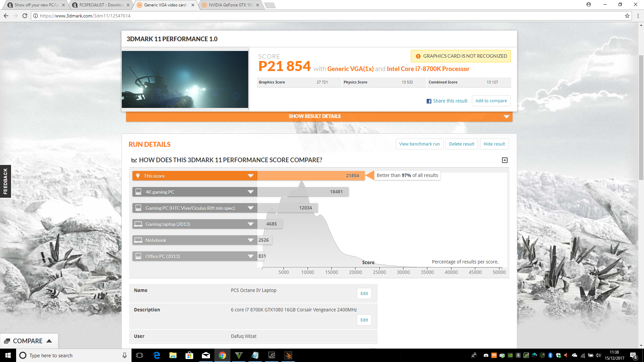Open a new browser tab
The image size is (644, 362).
[270, 5]
